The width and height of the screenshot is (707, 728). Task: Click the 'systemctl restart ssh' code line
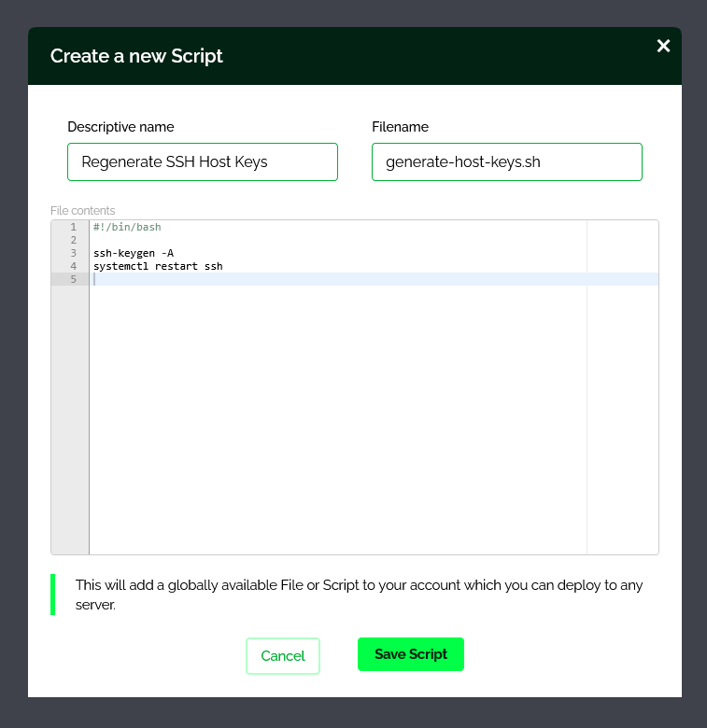click(158, 266)
